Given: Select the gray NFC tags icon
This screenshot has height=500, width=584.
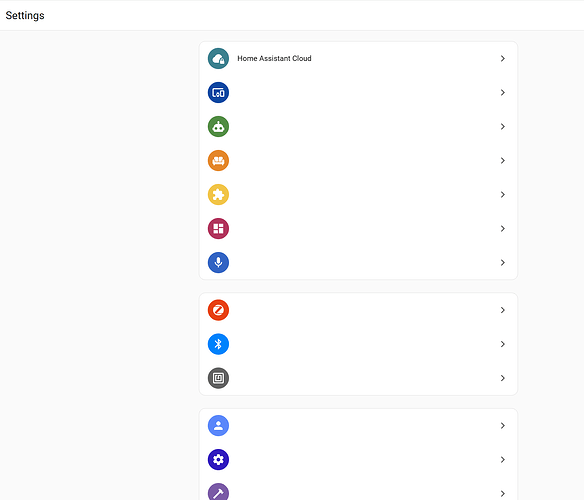Looking at the screenshot, I should pyautogui.click(x=218, y=378).
